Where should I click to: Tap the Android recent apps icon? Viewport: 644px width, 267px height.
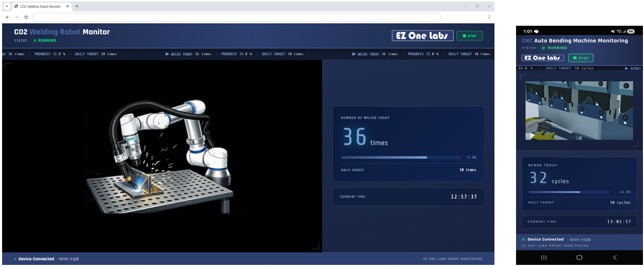pos(544,258)
